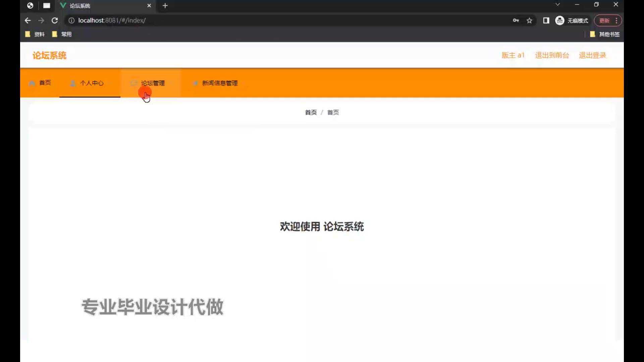Image resolution: width=644 pixels, height=362 pixels.
Task: Expand the 新闻信息管理 dropdown menu
Action: click(x=220, y=83)
